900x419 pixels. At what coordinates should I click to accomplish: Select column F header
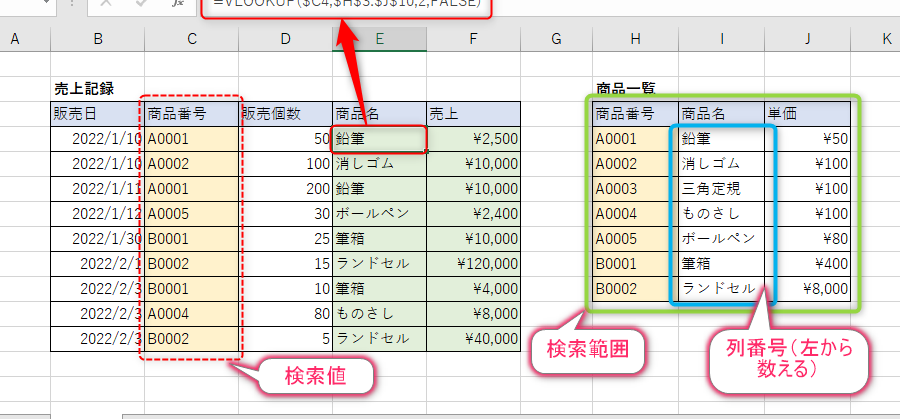click(473, 39)
